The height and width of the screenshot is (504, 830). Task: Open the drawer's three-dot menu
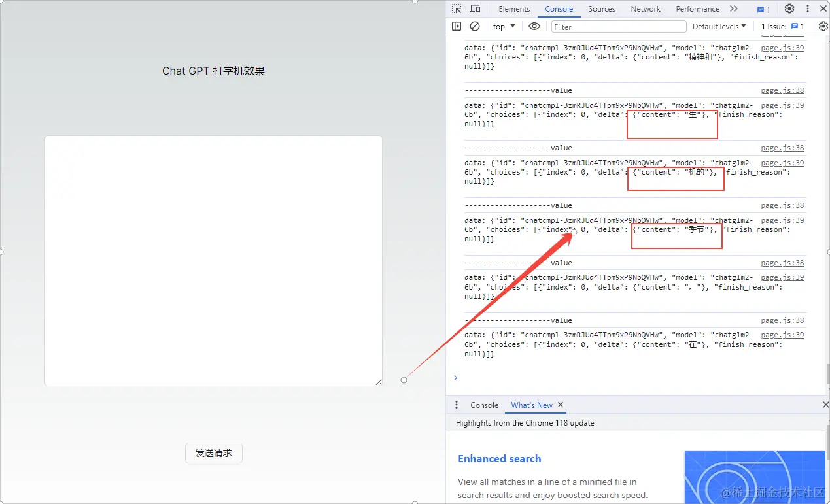(x=457, y=405)
